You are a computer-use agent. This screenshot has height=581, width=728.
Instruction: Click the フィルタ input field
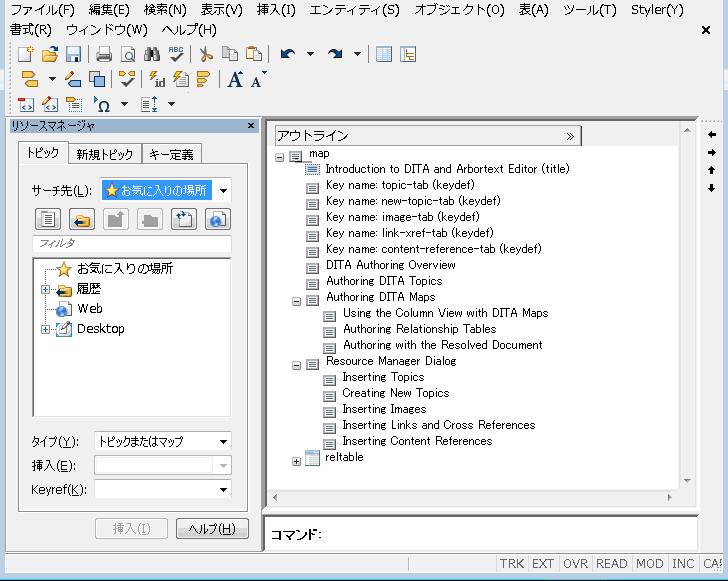pyautogui.click(x=132, y=244)
